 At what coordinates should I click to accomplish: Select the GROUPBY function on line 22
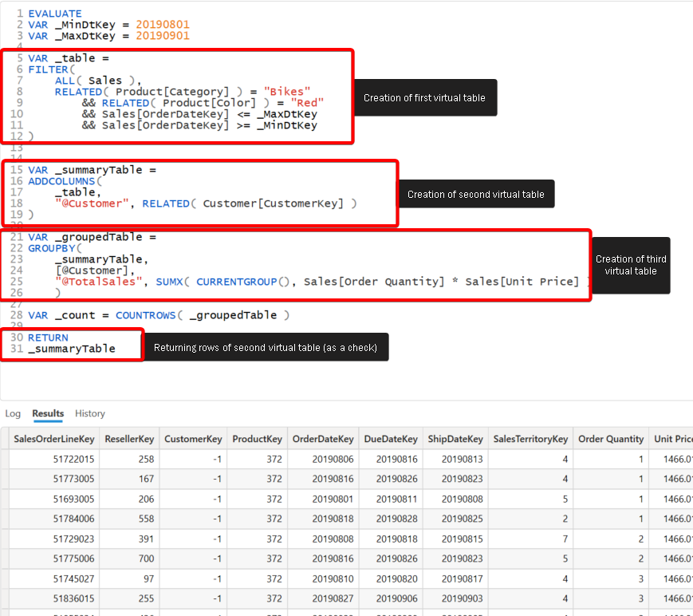(53, 247)
